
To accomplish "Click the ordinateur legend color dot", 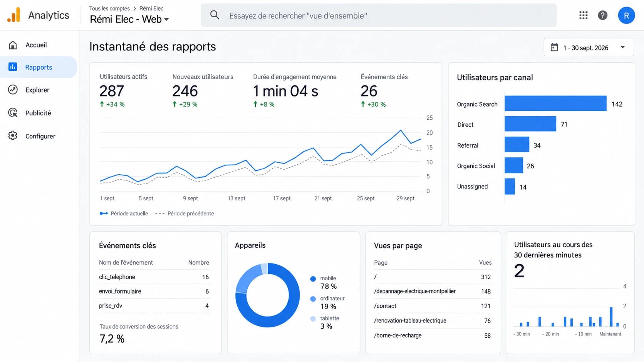I will 313,299.
